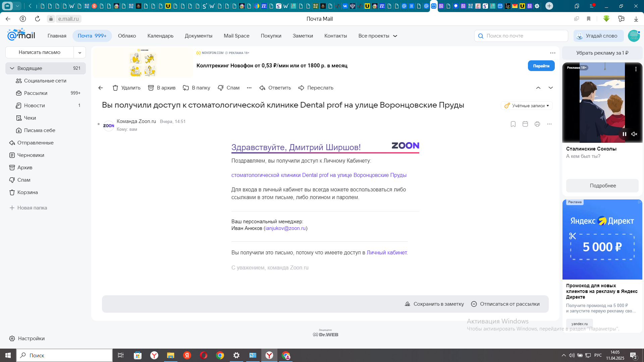The width and height of the screenshot is (644, 362).
Task: Pause the Сталинские Соколы video ad
Action: point(625,134)
